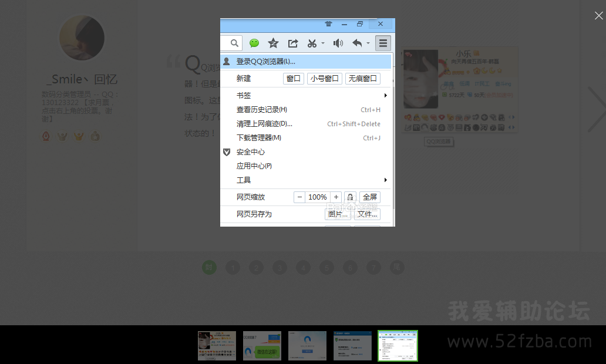The image size is (606, 364).
Task: Click the share page icon
Action: [x=293, y=43]
